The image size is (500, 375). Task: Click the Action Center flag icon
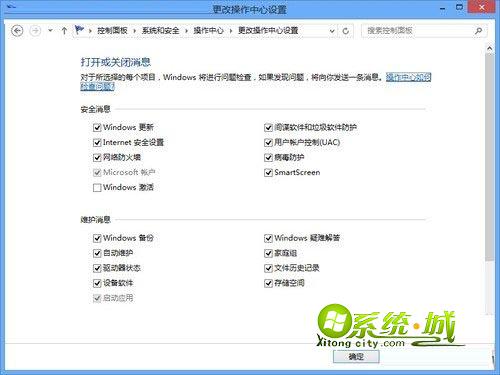pos(79,30)
